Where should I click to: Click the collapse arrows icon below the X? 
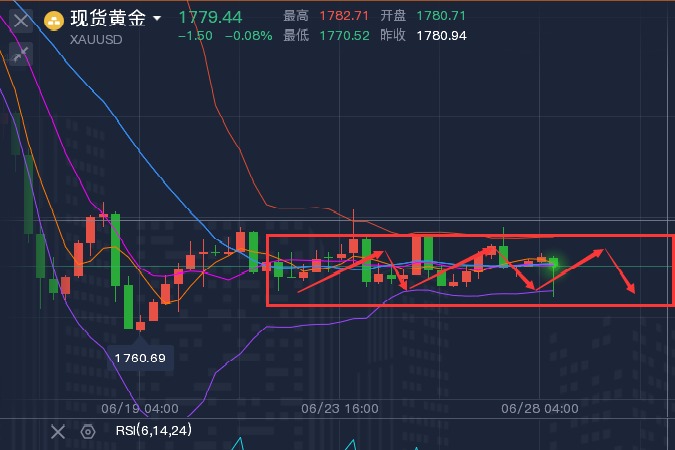[x=21, y=54]
